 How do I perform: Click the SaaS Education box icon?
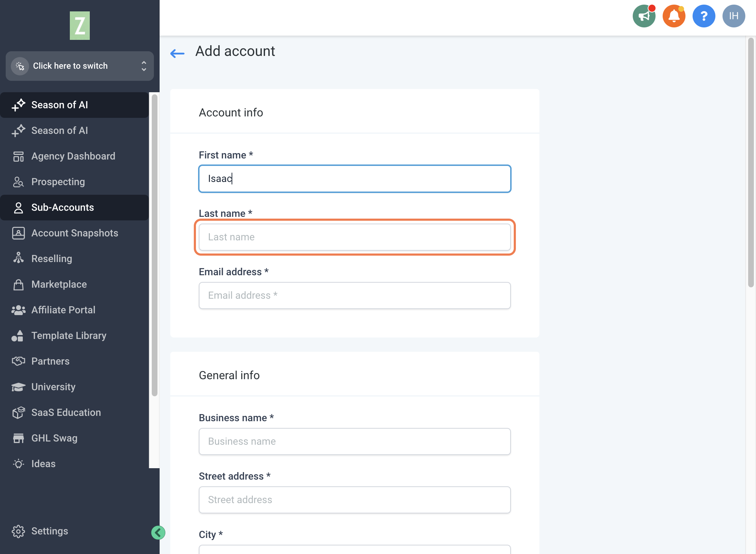(x=18, y=413)
